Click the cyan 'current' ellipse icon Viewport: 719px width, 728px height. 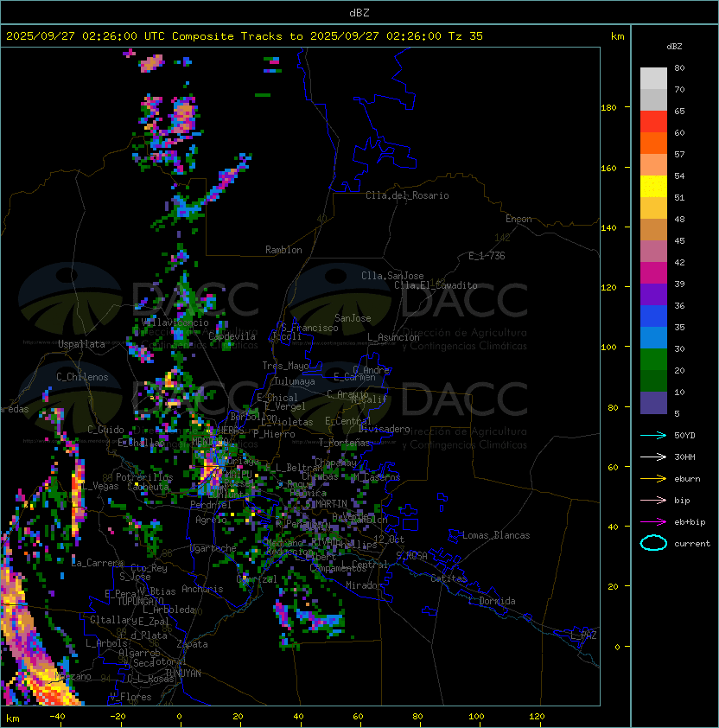pyautogui.click(x=653, y=543)
